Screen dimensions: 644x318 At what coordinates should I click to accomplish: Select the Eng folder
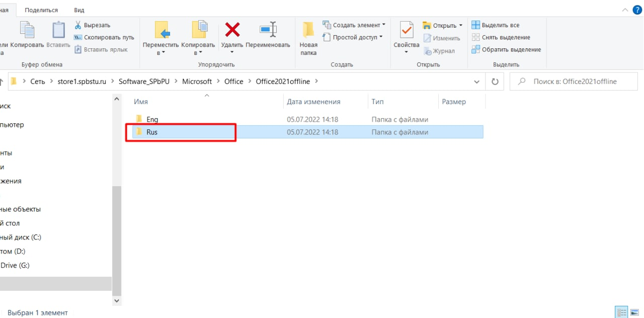click(152, 119)
